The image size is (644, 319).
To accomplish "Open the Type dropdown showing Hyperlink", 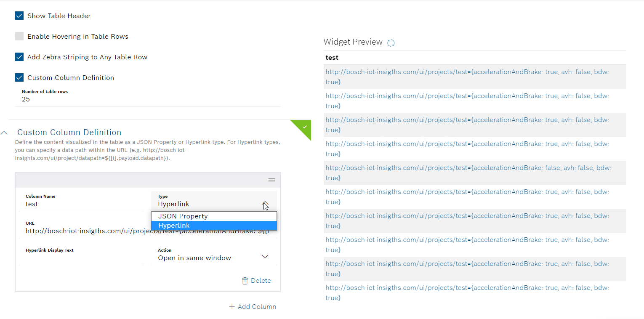I will click(213, 204).
